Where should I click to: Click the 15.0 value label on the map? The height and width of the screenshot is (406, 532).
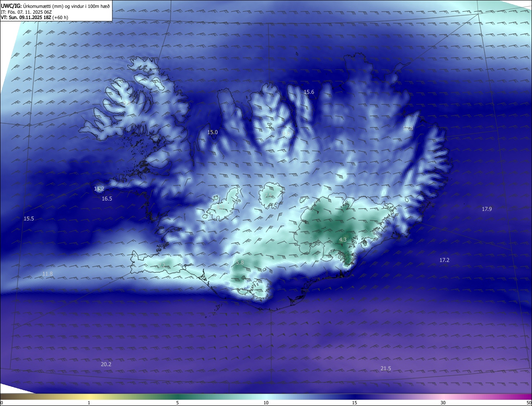click(212, 132)
